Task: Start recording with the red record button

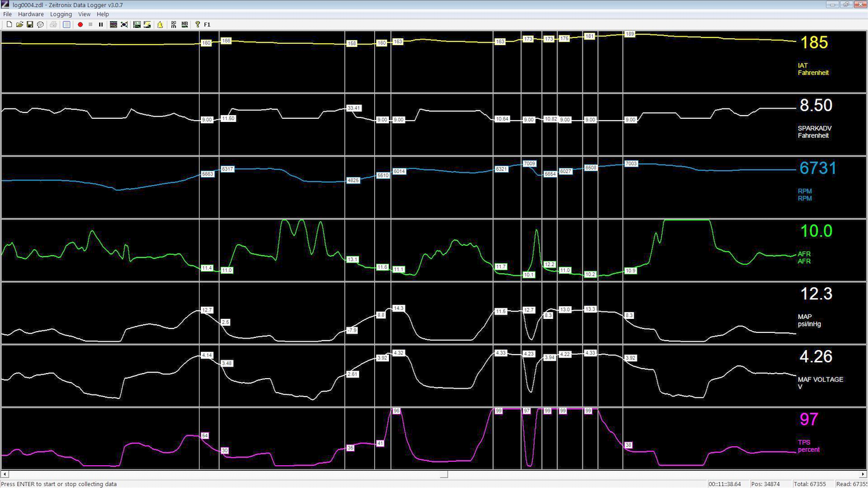Action: pyautogui.click(x=80, y=24)
